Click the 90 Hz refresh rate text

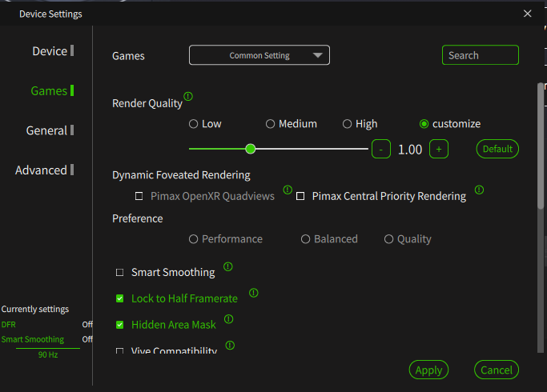[48, 354]
